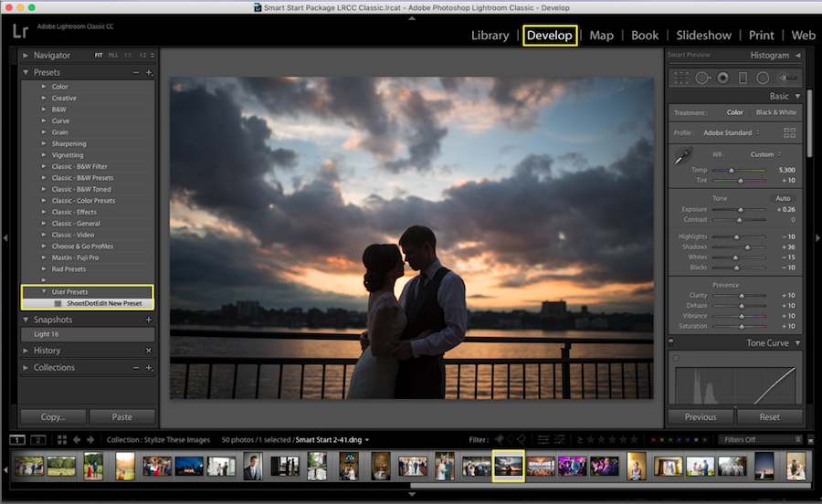This screenshot has width=822, height=504.
Task: Set Treatment to Black & White
Action: tap(775, 112)
